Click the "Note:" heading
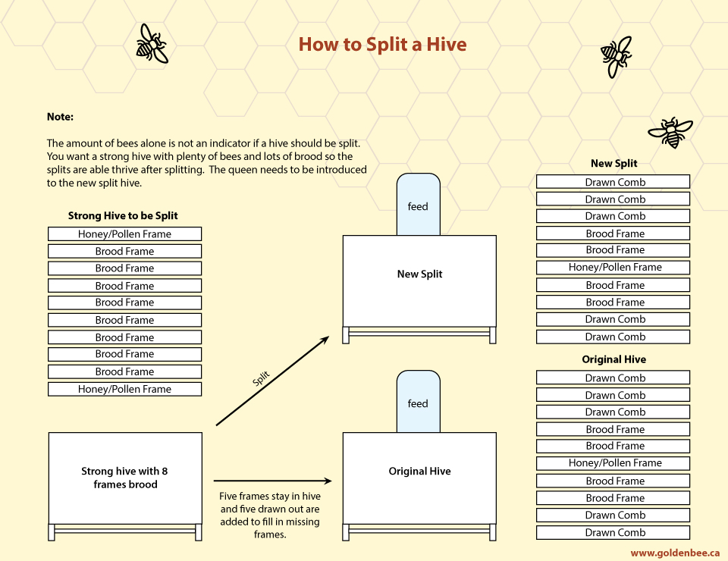728x561 pixels. (x=60, y=117)
